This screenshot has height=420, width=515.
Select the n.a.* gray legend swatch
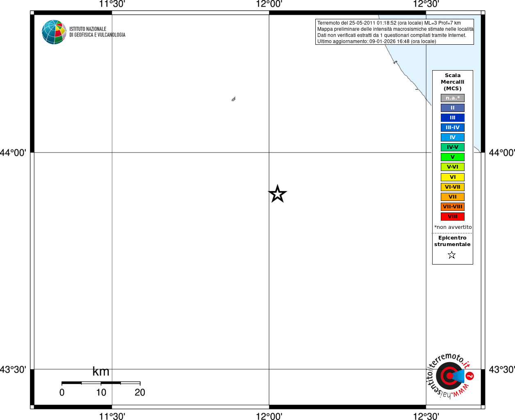tap(453, 98)
